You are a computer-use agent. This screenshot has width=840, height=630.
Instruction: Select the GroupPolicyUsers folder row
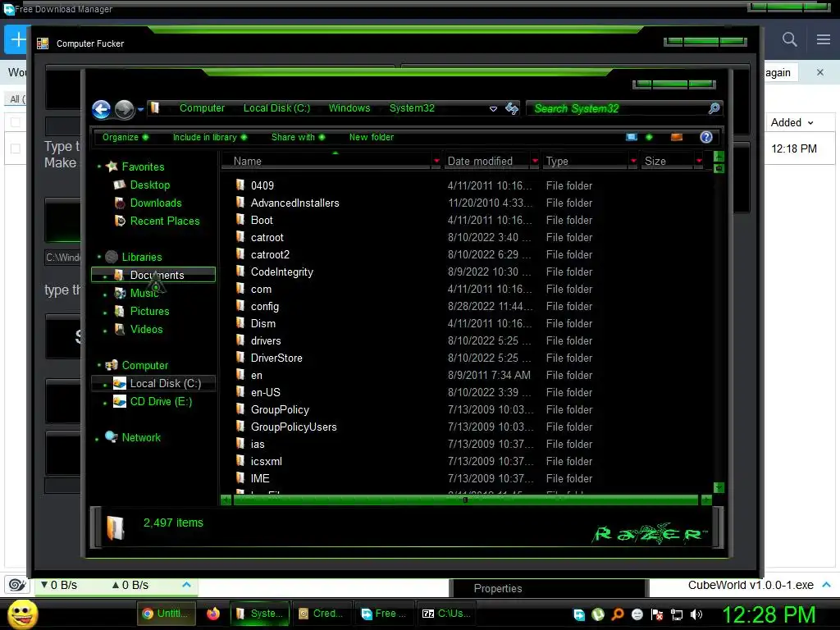pos(466,427)
